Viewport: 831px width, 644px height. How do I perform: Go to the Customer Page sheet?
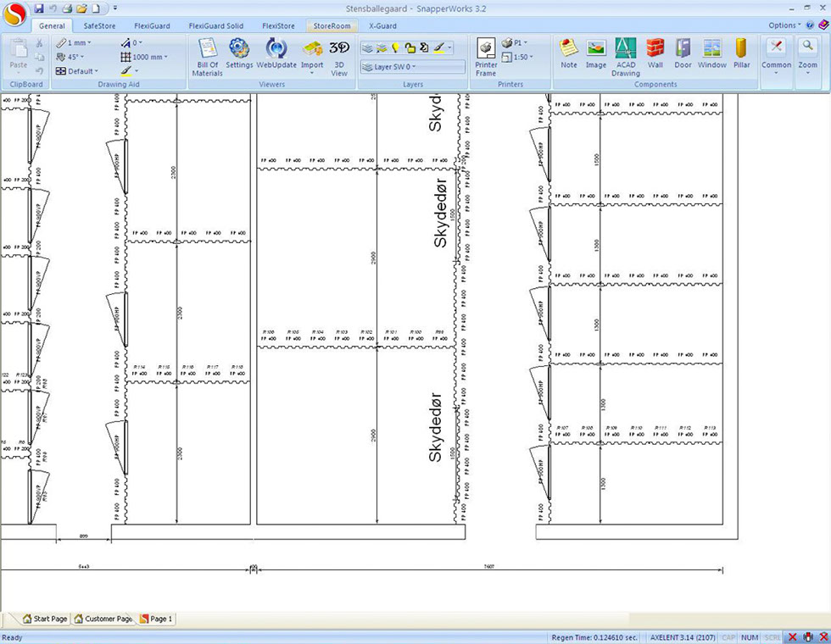(x=104, y=619)
